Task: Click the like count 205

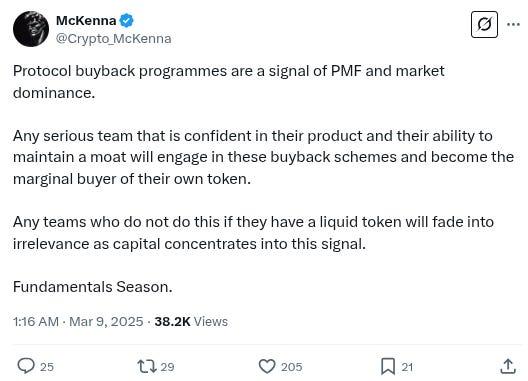Action: [292, 367]
